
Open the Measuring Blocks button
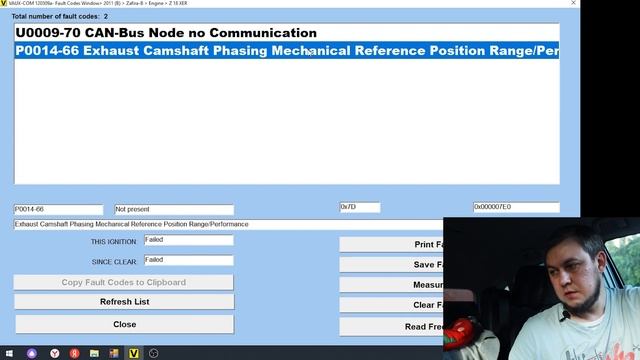[x=391, y=284]
